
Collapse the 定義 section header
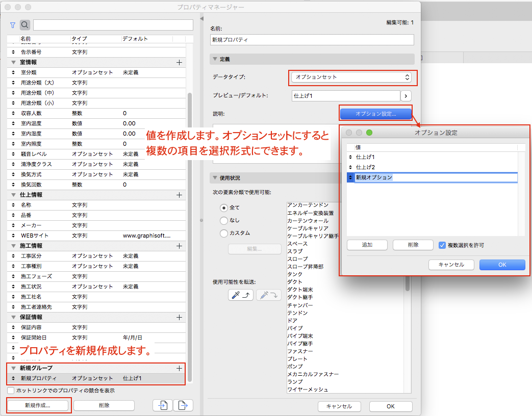coord(215,60)
